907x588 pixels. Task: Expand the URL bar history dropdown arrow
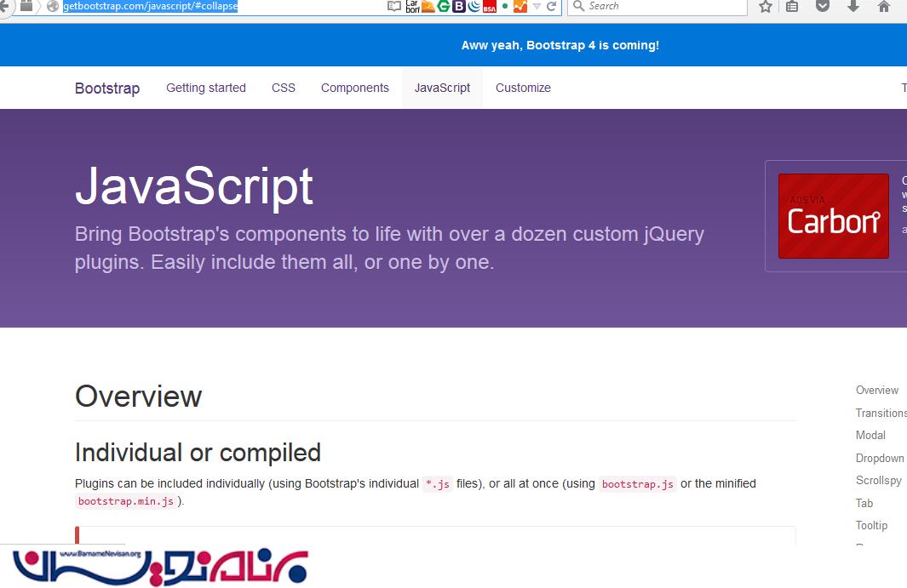coord(537,7)
